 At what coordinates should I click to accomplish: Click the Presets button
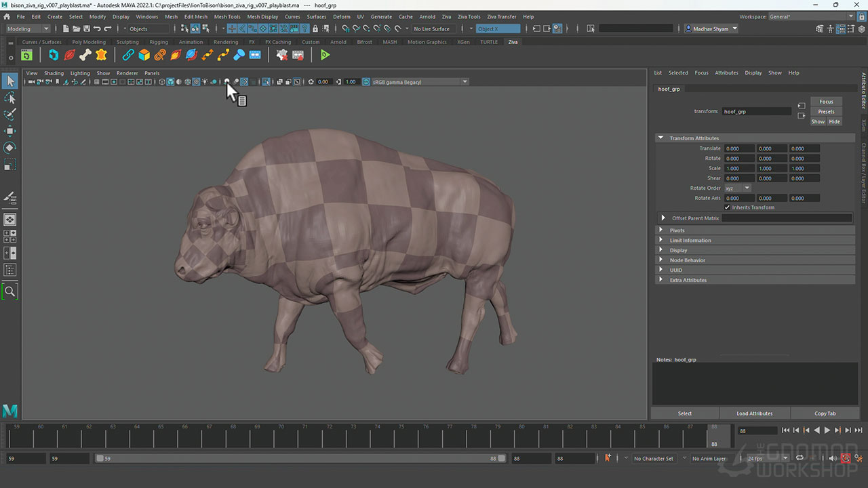(826, 112)
